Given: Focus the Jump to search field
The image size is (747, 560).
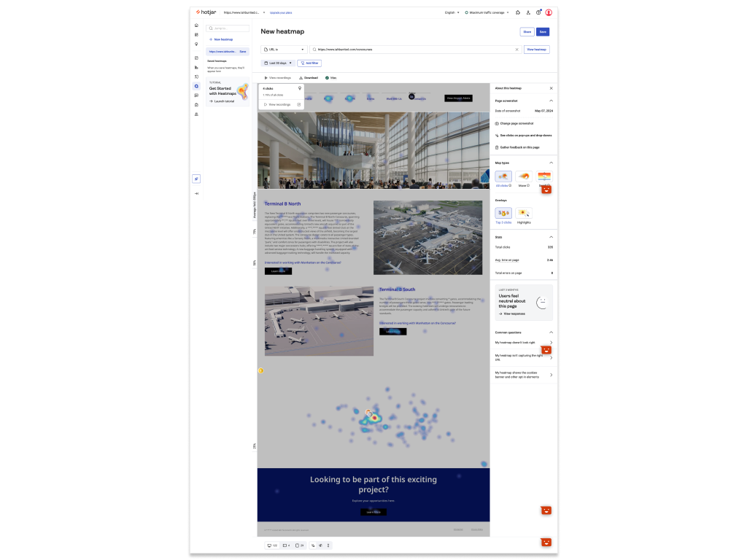Looking at the screenshot, I should (228, 28).
